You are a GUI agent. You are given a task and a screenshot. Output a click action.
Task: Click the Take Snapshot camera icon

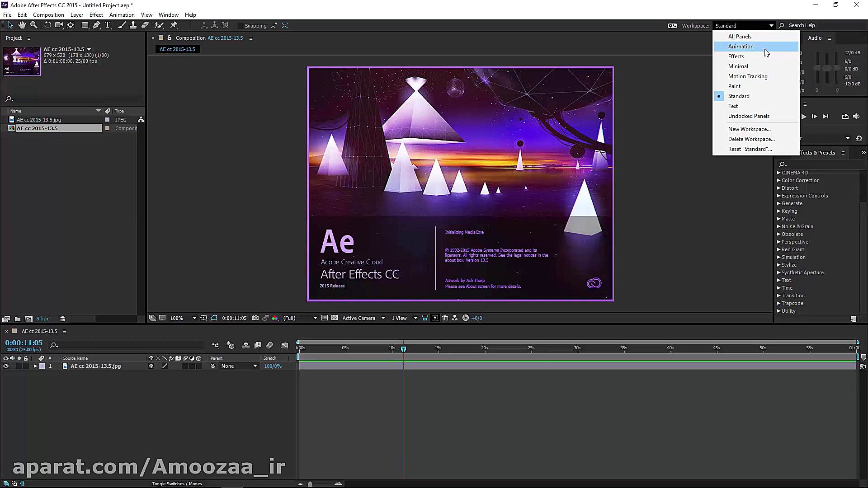click(x=255, y=318)
